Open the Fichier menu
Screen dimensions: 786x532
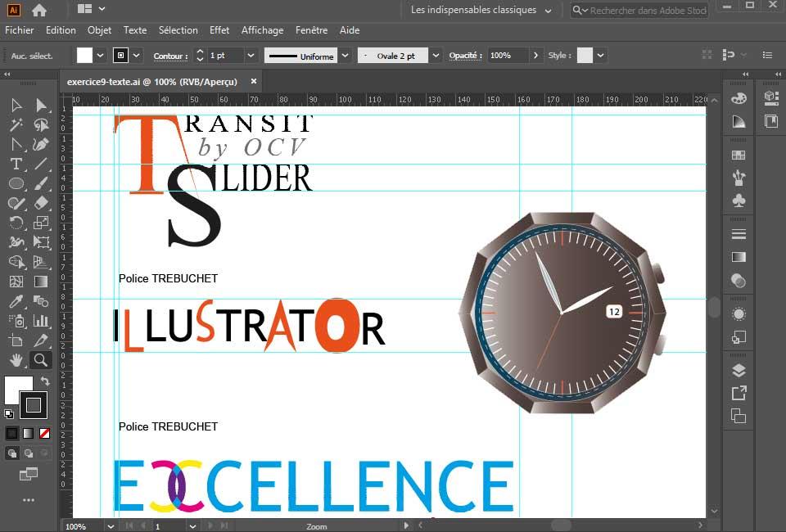tap(19, 30)
